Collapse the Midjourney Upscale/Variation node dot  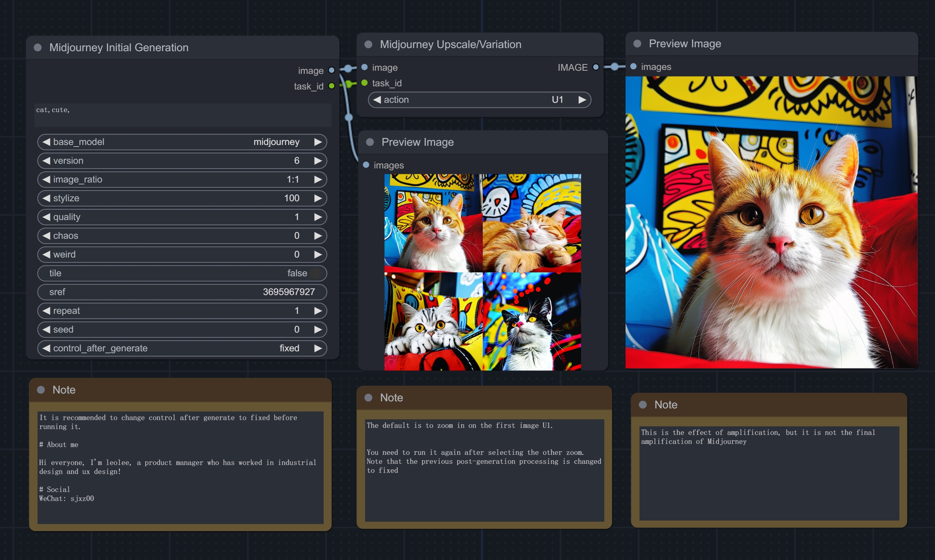(368, 44)
